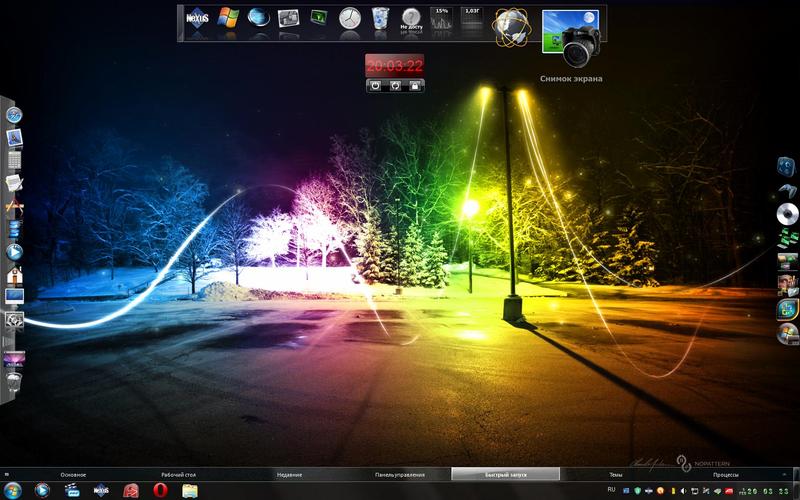Open the Applications A icon in the left dock

(14, 206)
